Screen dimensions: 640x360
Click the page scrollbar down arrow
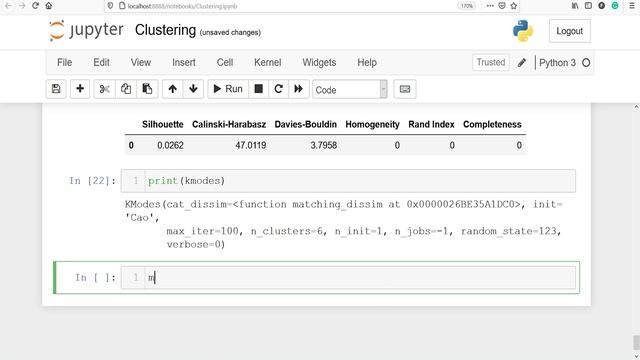click(x=636, y=356)
